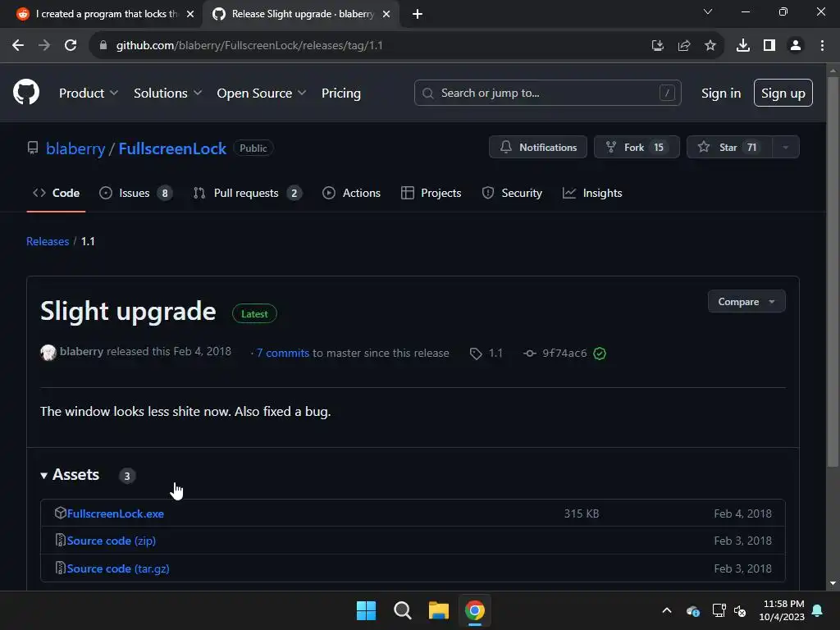Click the browser address bar URL
840x630 pixels.
[249, 46]
